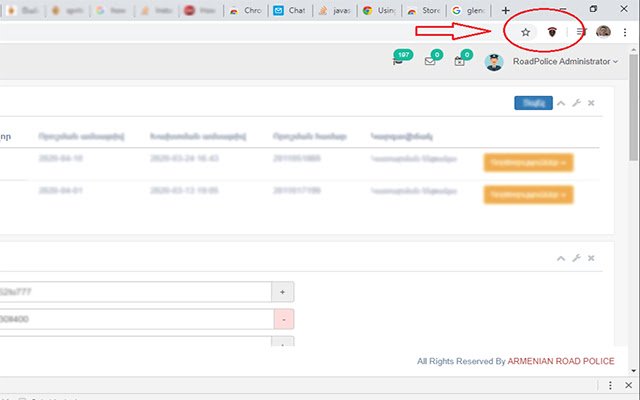Restore the browser window size
The image size is (640, 400).
593,9
